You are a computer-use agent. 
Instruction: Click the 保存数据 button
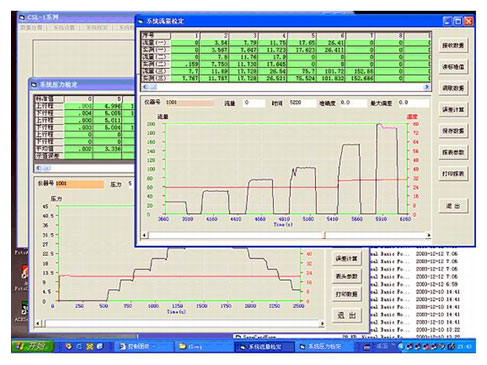(453, 131)
